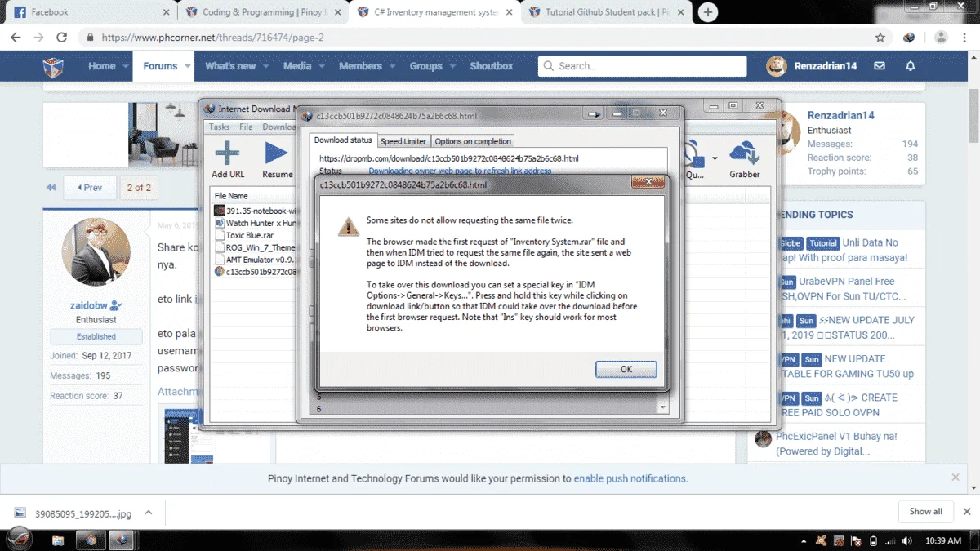Open the Renzadrian14 account menu in navbar
The width and height of the screenshot is (980, 551).
812,66
